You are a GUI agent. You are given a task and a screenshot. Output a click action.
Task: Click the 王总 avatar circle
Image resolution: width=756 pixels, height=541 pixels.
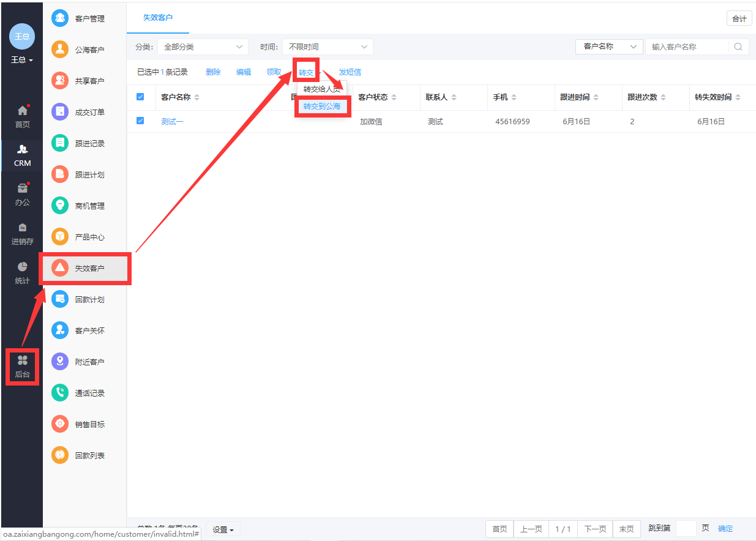(22, 37)
